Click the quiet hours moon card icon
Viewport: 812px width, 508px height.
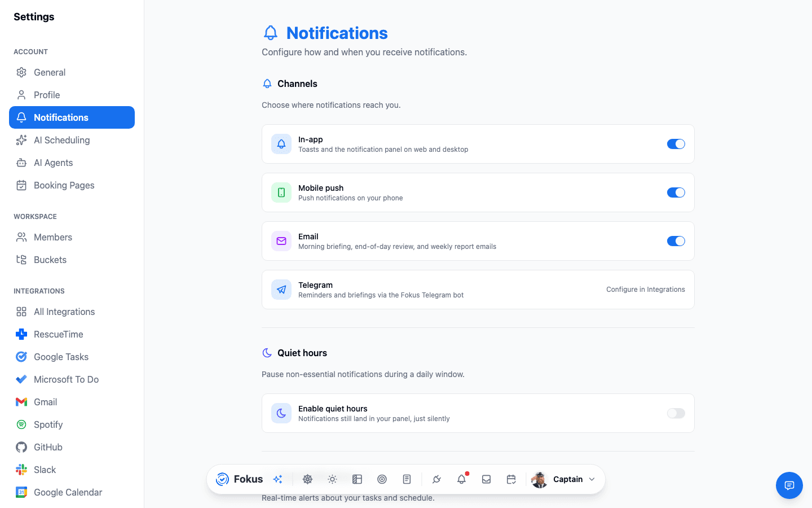[x=281, y=413]
